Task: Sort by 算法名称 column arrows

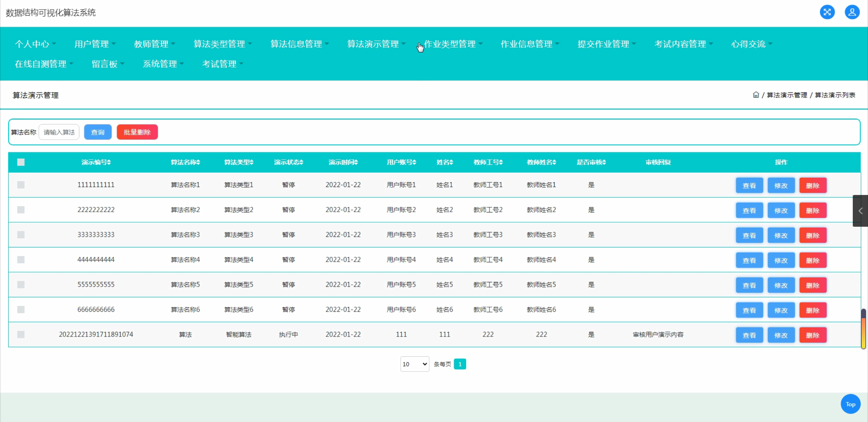Action: point(199,162)
